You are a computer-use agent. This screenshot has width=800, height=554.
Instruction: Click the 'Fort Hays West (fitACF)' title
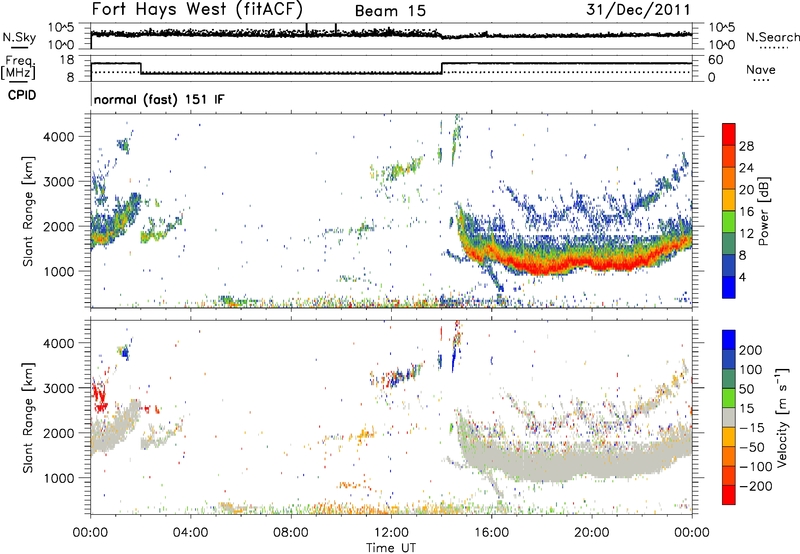click(x=197, y=9)
